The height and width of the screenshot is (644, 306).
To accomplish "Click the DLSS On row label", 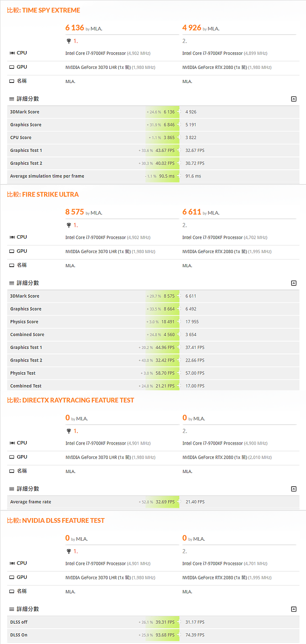I will (x=19, y=635).
